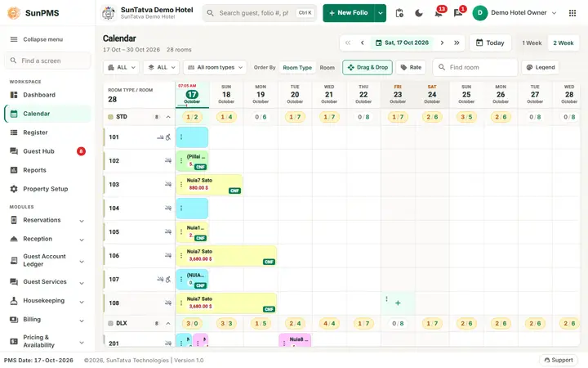588x368 pixels.
Task: Order by Room
Action: click(327, 68)
